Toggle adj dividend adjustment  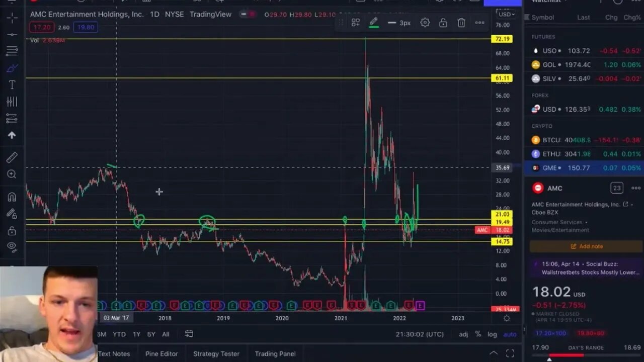point(463,334)
